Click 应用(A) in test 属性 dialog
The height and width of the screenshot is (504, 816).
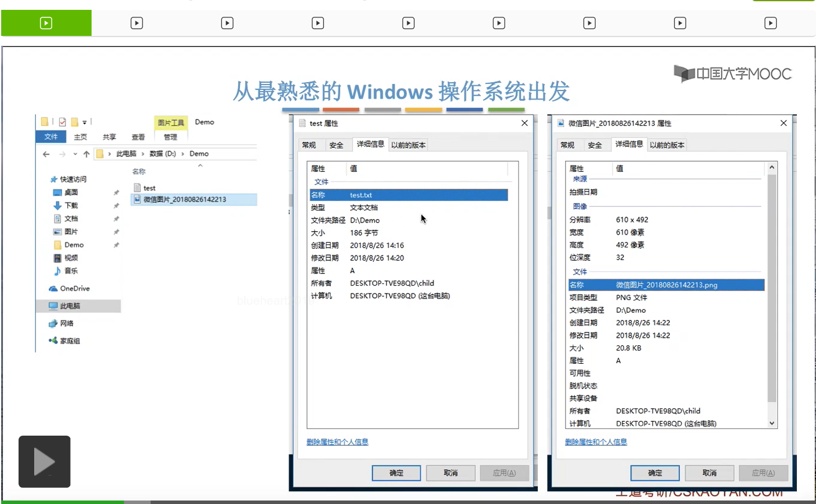[504, 473]
